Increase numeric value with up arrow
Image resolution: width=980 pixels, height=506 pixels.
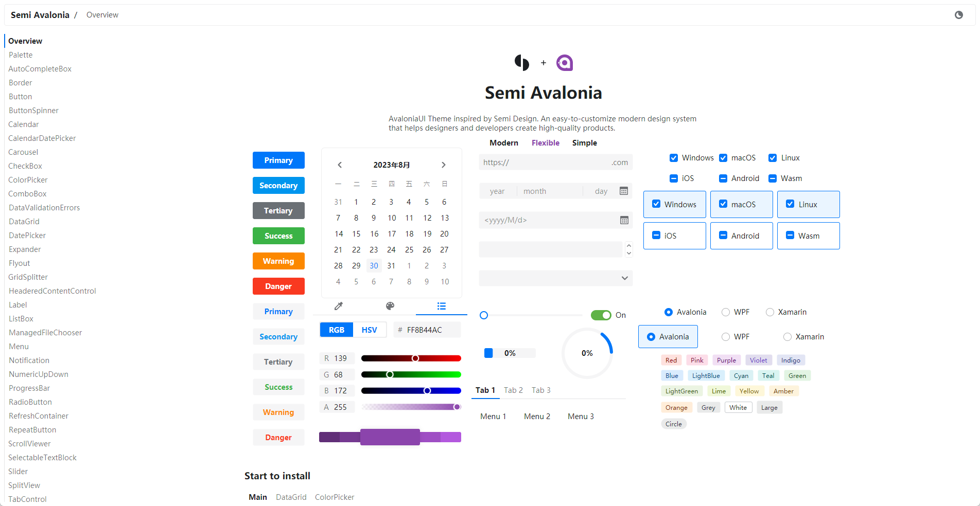[628, 245]
